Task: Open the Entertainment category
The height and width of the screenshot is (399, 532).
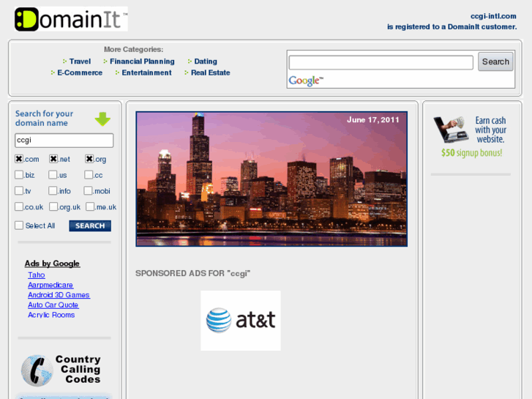Action: click(x=146, y=72)
